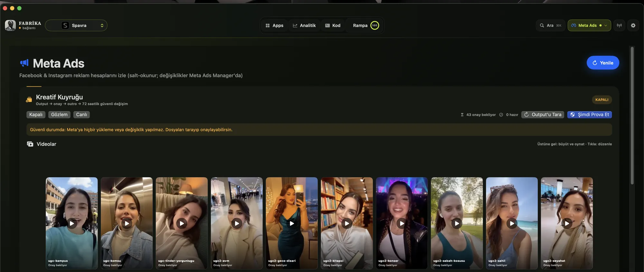
Task: Play the ugc-komsu video
Action: (127, 223)
